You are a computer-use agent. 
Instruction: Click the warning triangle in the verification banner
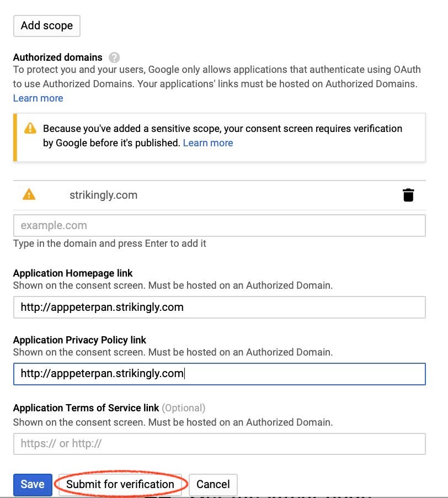(x=30, y=128)
